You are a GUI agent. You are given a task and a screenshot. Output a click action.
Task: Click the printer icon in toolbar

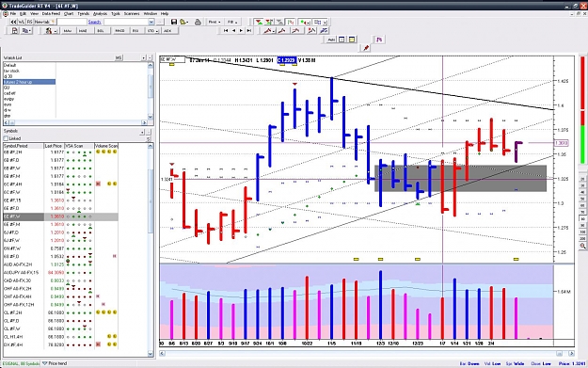pos(198,22)
